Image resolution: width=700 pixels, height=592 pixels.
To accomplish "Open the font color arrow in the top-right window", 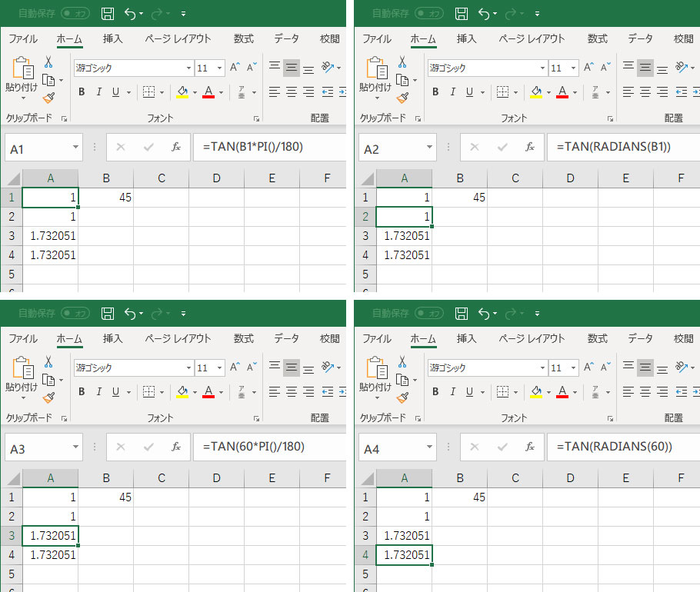I will point(575,92).
